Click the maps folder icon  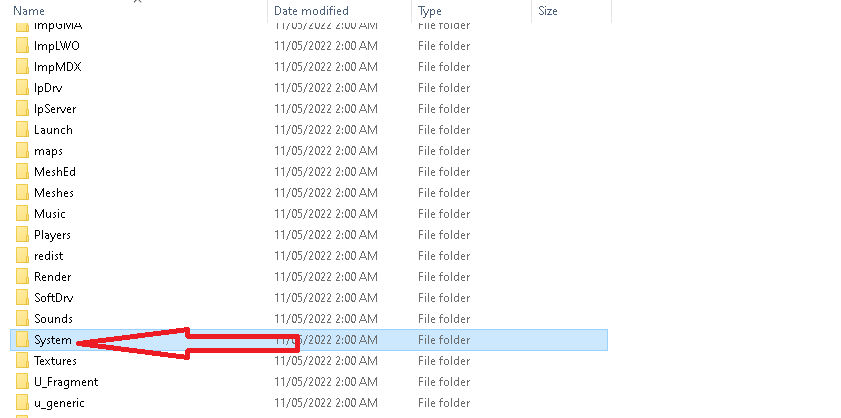(x=23, y=151)
